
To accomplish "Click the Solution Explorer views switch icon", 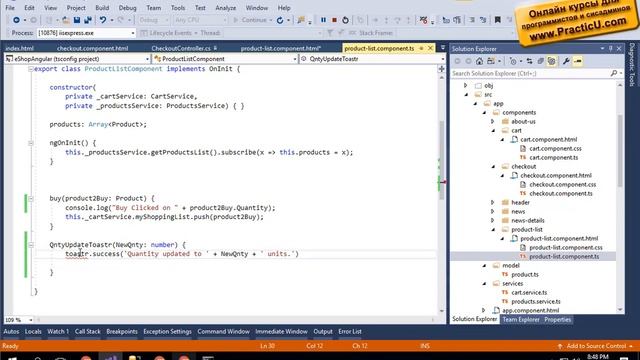I will [x=491, y=61].
